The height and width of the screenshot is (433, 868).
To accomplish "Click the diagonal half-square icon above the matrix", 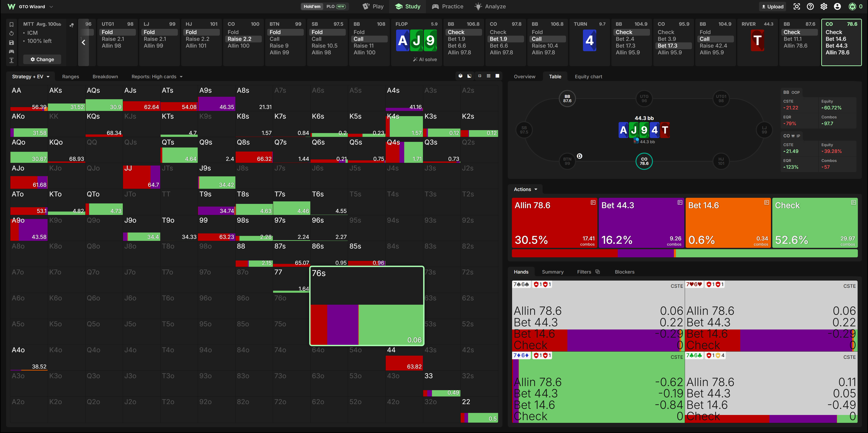I will [x=469, y=76].
